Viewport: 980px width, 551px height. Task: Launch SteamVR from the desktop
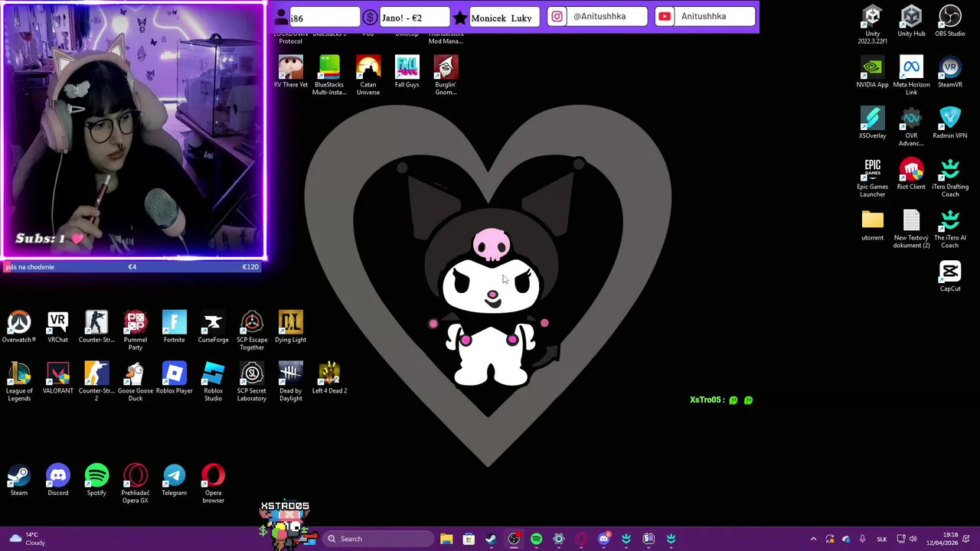[949, 72]
